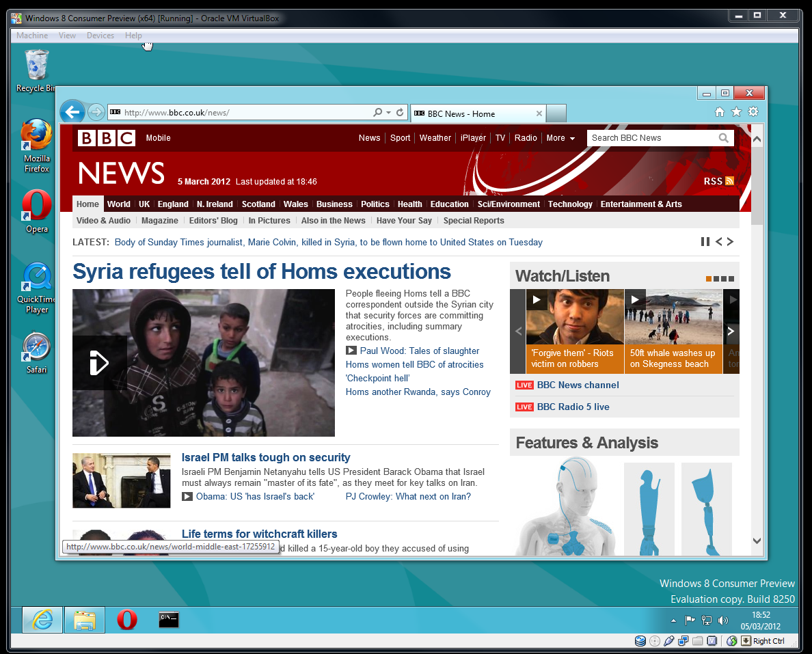This screenshot has width=812, height=654.
Task: Open BBC News channel live link
Action: tap(578, 385)
